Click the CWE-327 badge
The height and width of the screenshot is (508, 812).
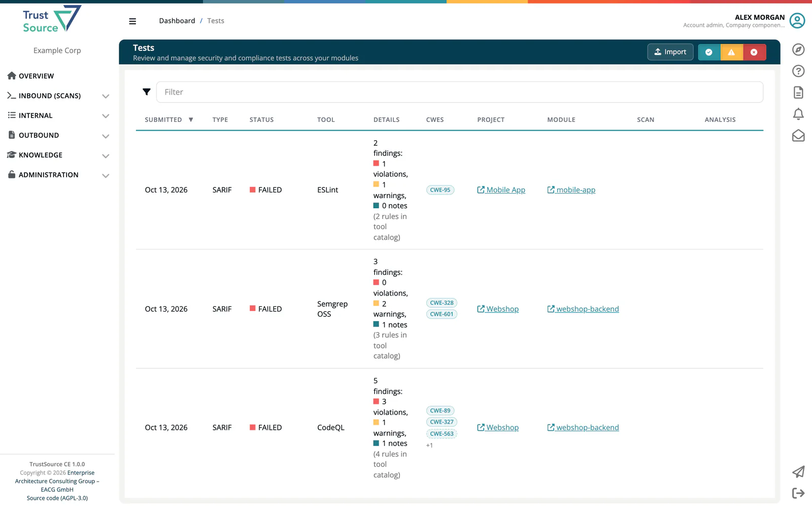442,422
